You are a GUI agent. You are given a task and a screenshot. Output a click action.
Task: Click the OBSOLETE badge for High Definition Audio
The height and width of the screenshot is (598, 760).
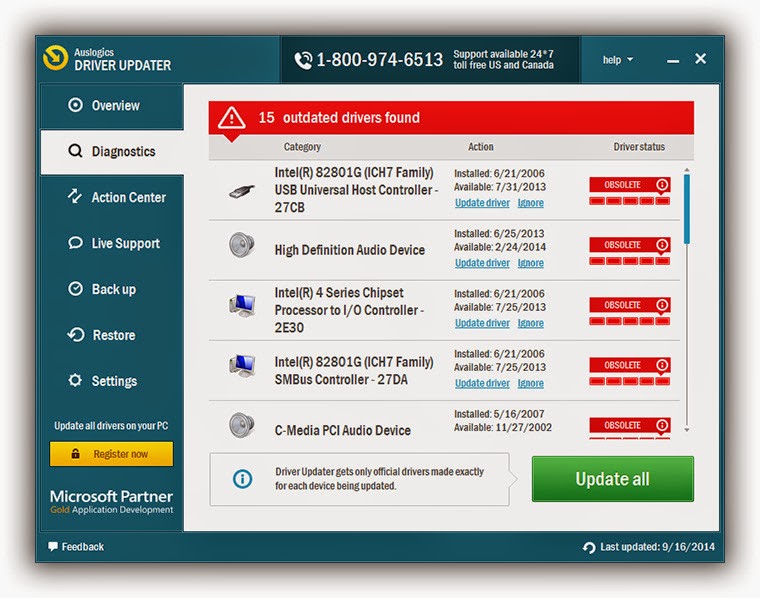(630, 245)
